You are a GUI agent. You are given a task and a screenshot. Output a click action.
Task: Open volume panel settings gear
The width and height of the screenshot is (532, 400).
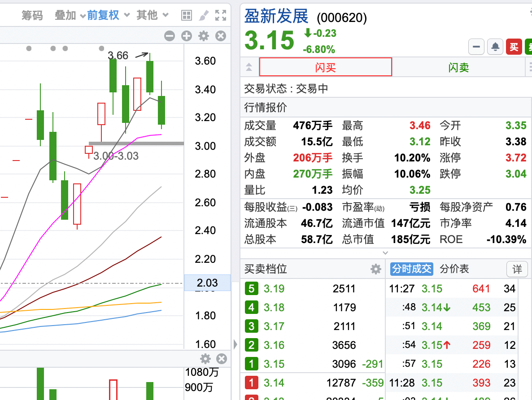point(205,359)
